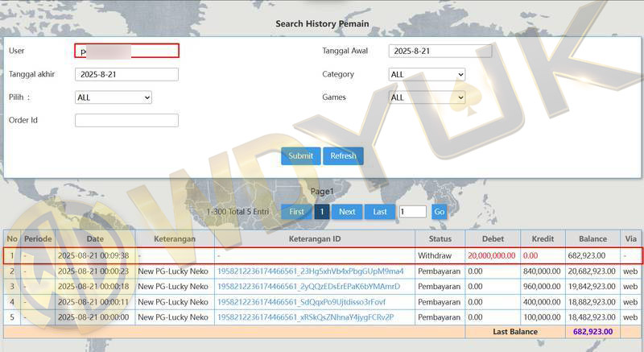
Task: Go to First page
Action: [x=296, y=212]
